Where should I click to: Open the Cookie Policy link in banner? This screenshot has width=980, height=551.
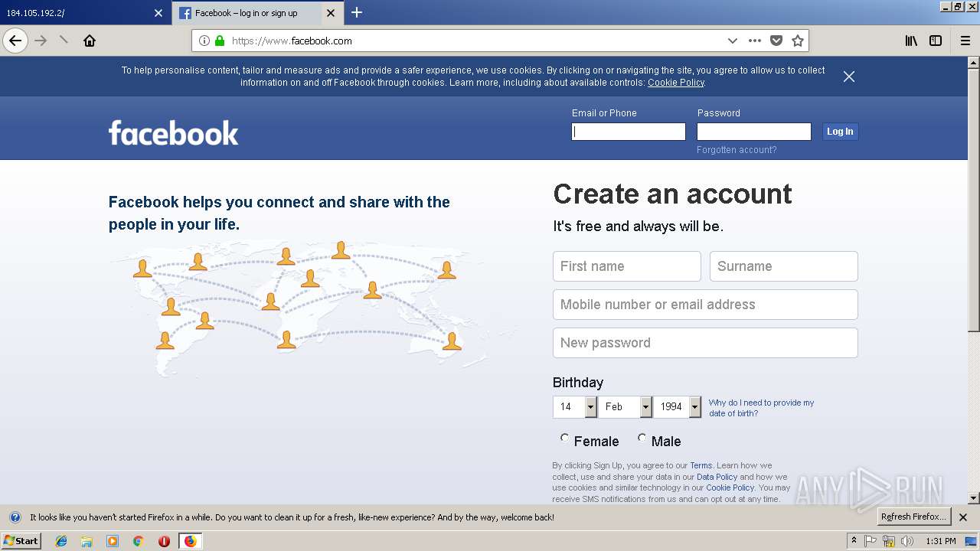point(676,83)
